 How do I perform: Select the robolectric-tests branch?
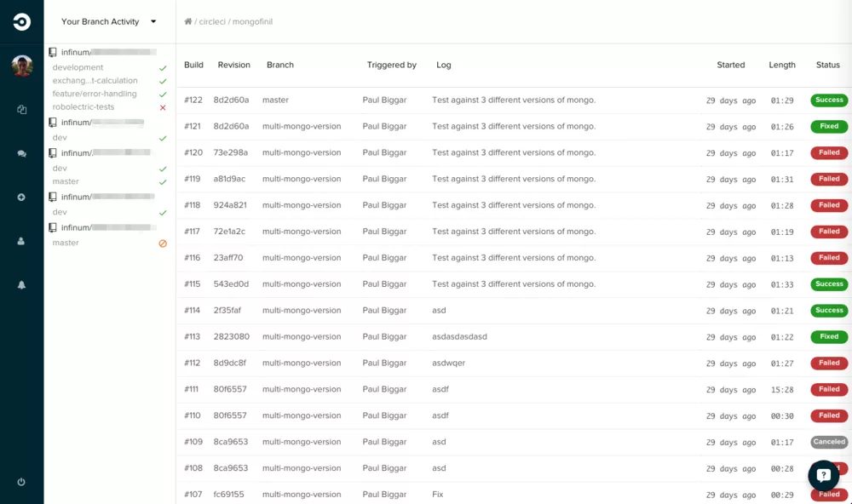point(83,107)
